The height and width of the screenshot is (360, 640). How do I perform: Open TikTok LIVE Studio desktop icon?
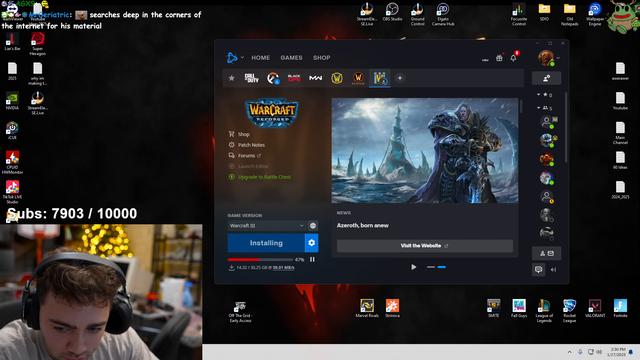coord(12,192)
